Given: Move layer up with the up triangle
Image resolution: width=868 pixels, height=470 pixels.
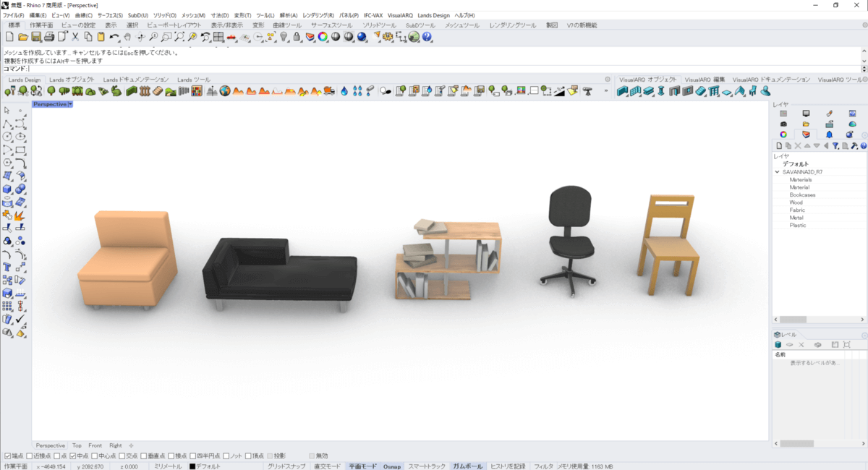Looking at the screenshot, I should 807,145.
